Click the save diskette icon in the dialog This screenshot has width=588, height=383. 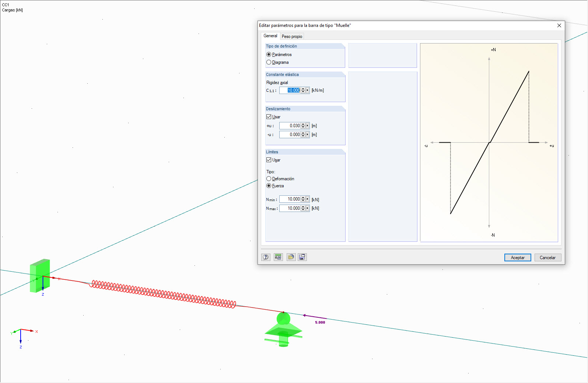click(x=302, y=257)
